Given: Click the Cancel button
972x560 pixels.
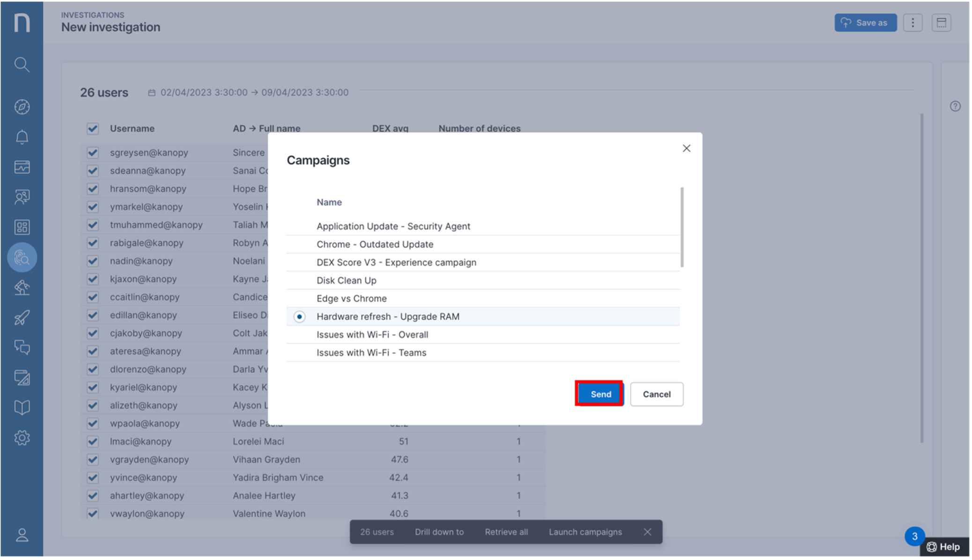Looking at the screenshot, I should [656, 394].
